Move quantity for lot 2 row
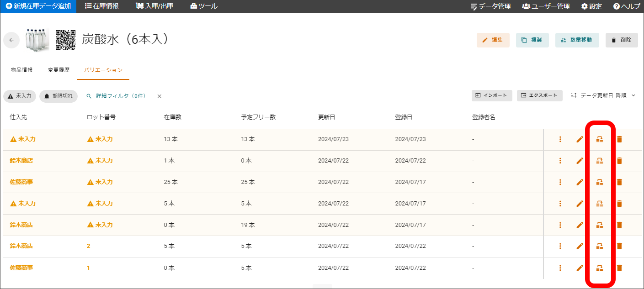Screen dimensions: 644x289 pyautogui.click(x=600, y=246)
